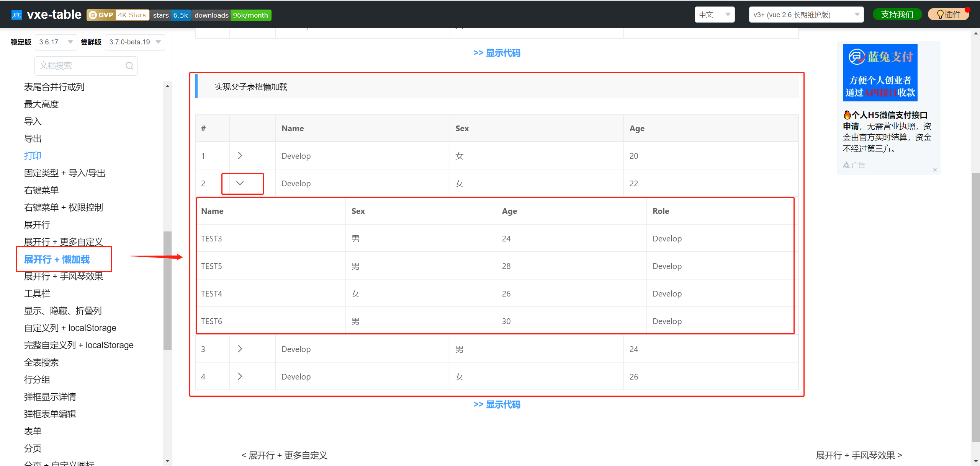The width and height of the screenshot is (980, 466).
Task: Click the vxe-table logo icon
Action: point(16,15)
